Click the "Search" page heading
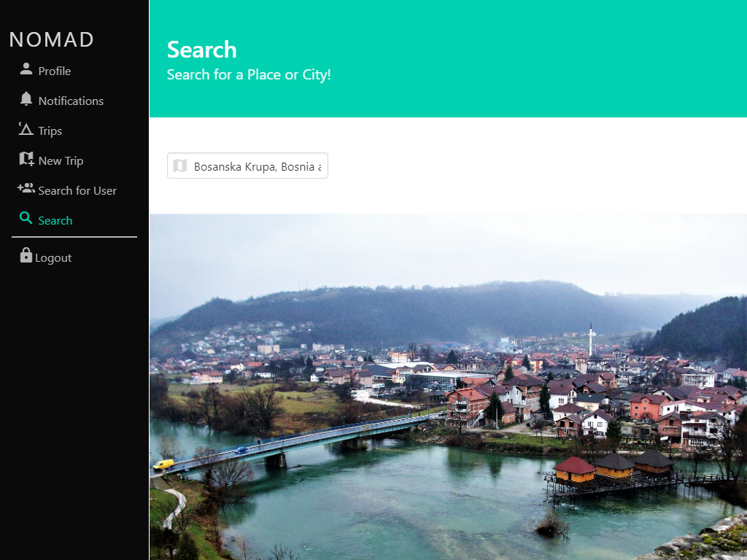The height and width of the screenshot is (560, 747). click(x=201, y=50)
